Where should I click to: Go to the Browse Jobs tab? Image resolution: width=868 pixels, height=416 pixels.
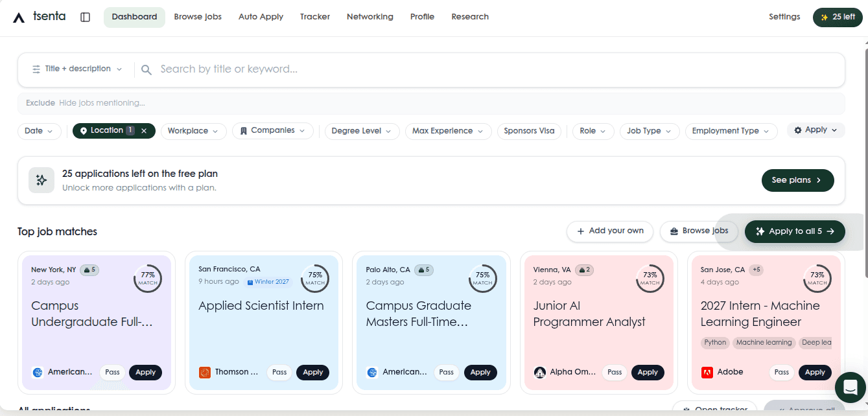click(198, 17)
